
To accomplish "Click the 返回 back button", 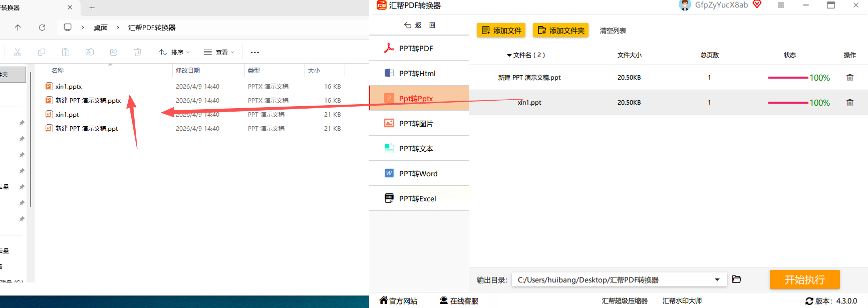I will coord(420,25).
